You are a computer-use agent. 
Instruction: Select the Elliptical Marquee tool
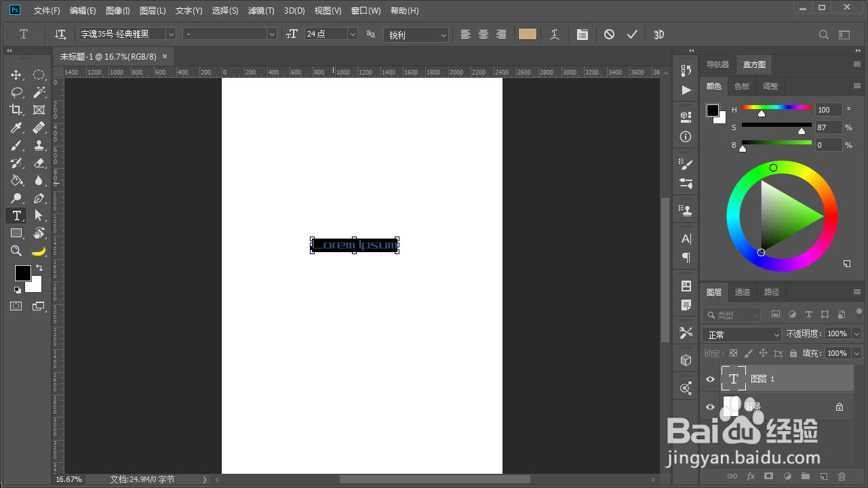39,75
